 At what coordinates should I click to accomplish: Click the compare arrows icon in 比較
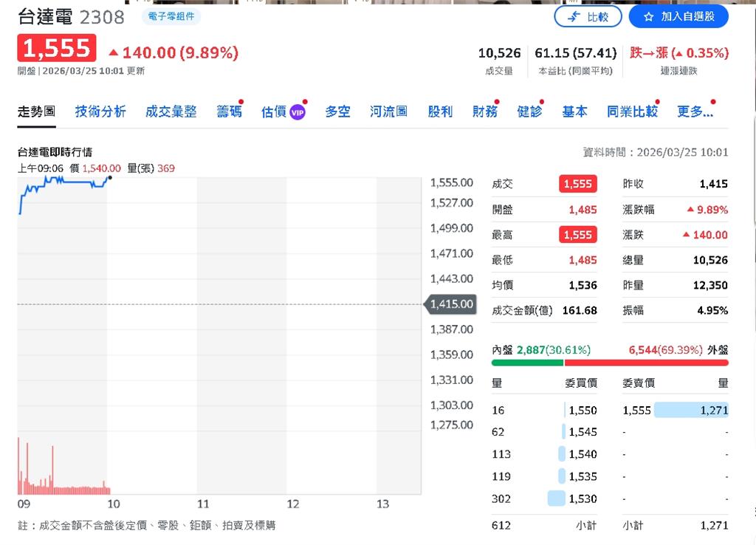coord(574,16)
